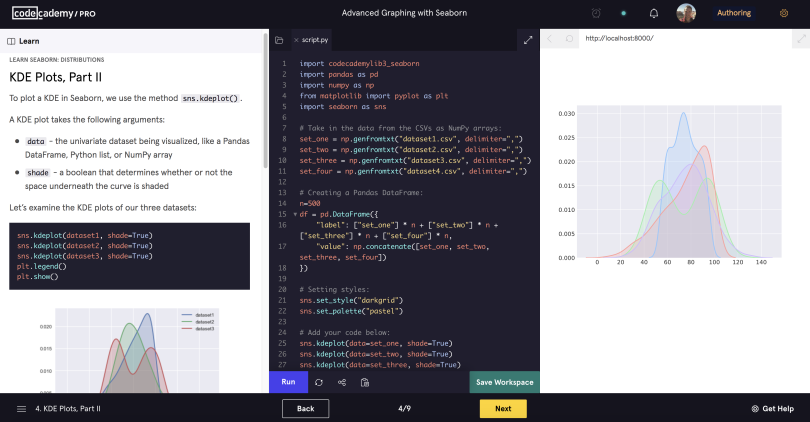Open the alarm clock timer icon
The image size is (810, 422).
[596, 13]
